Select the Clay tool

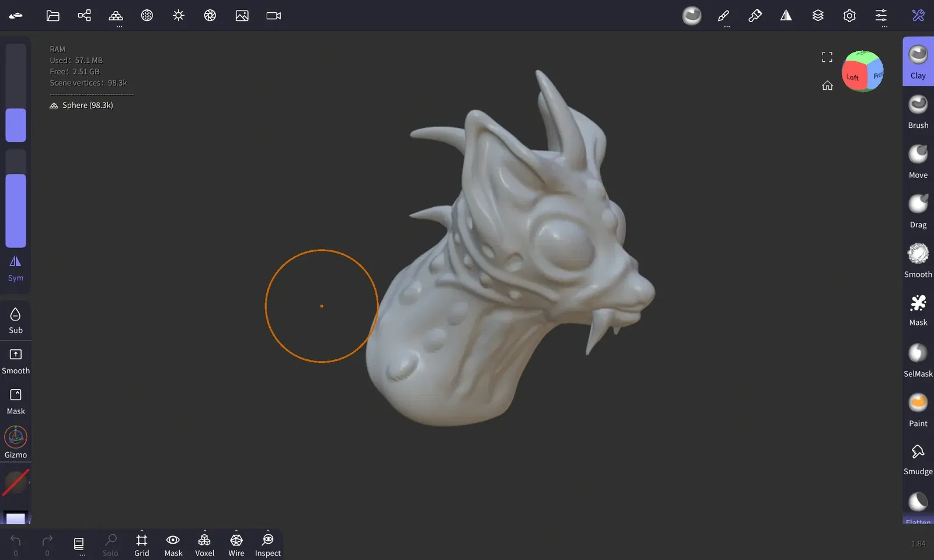point(918,61)
